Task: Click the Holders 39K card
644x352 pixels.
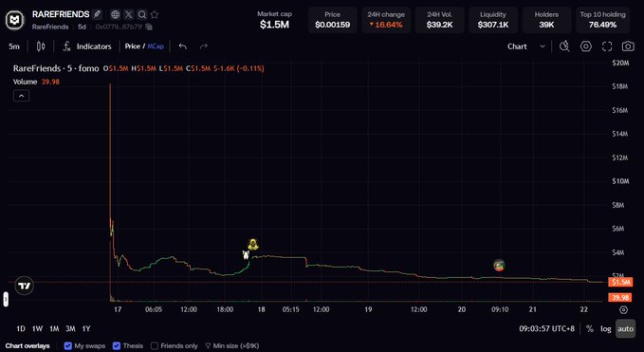Action: [546, 20]
